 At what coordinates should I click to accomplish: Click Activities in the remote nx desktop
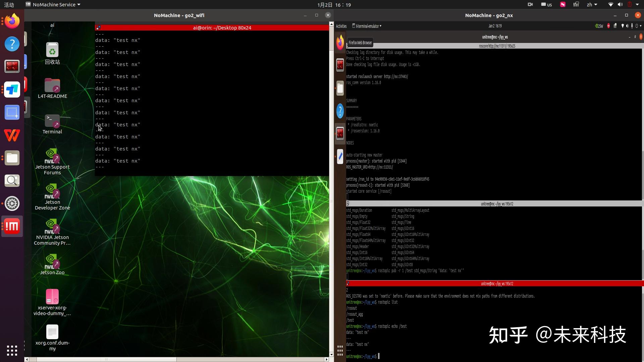click(x=341, y=26)
